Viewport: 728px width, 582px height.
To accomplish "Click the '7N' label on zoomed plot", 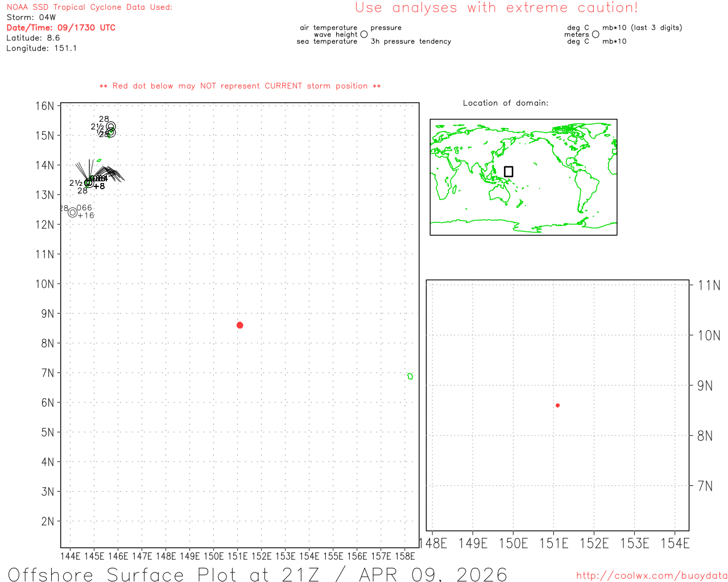I will [705, 487].
